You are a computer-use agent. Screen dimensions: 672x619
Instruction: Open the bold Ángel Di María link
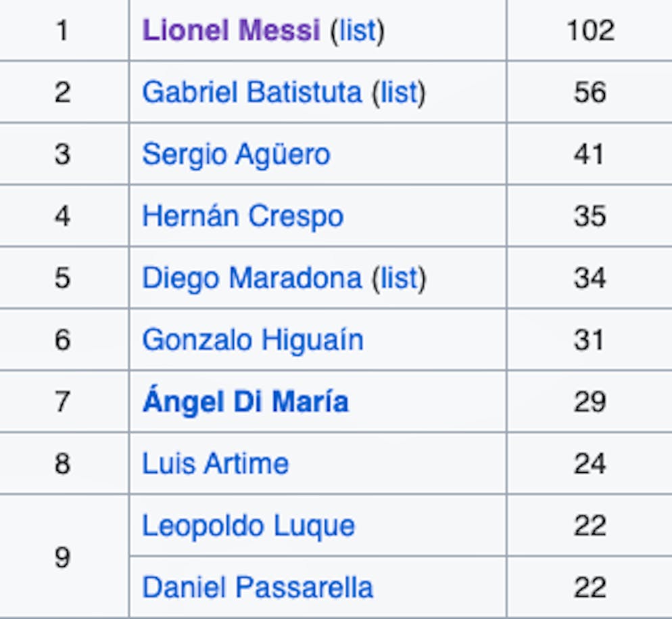click(245, 402)
